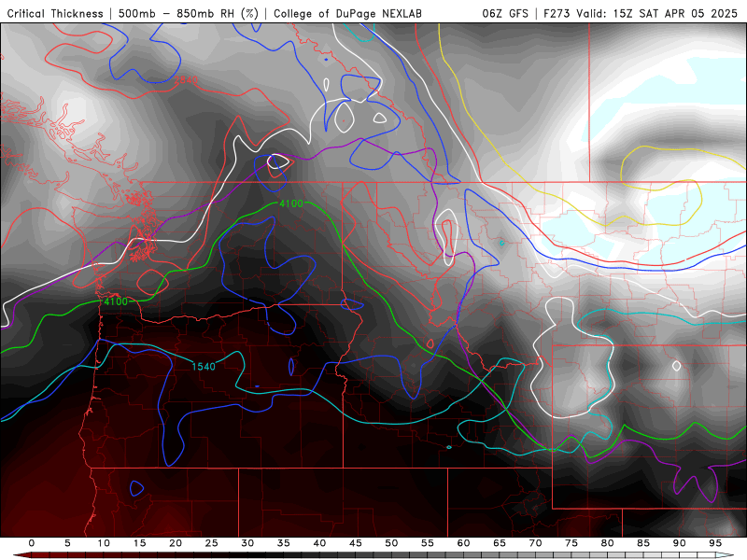Click the '500mb – 850mb RH (%)' label
The height and width of the screenshot is (560, 747).
(189, 14)
